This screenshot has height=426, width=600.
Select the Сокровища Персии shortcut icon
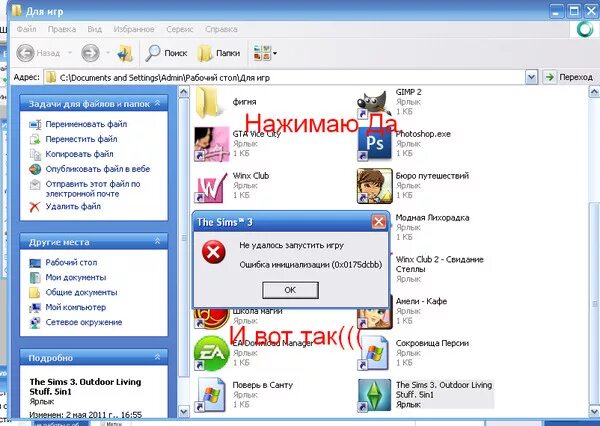tap(374, 353)
